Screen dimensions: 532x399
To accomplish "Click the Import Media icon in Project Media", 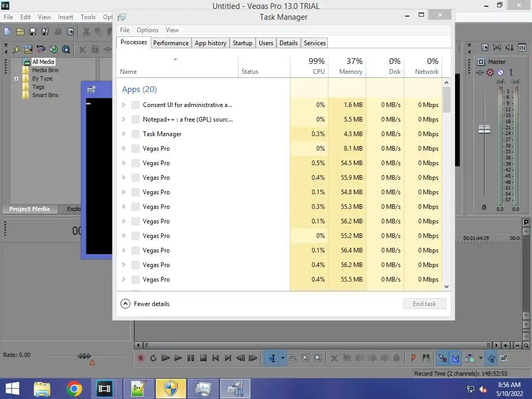I will 28,49.
